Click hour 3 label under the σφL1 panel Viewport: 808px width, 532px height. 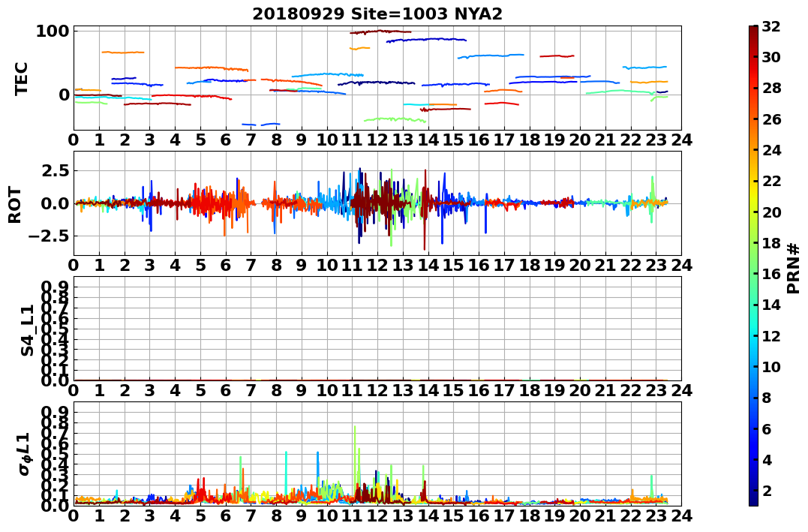pyautogui.click(x=150, y=515)
